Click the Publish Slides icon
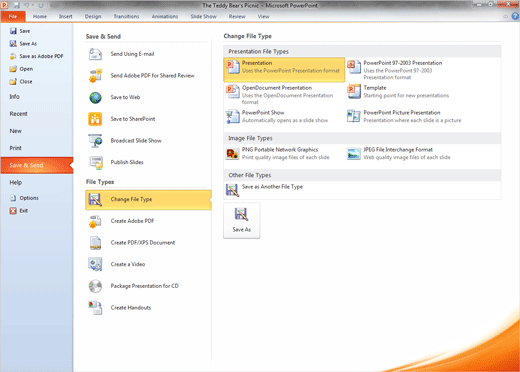The width and height of the screenshot is (520, 372). [x=96, y=162]
